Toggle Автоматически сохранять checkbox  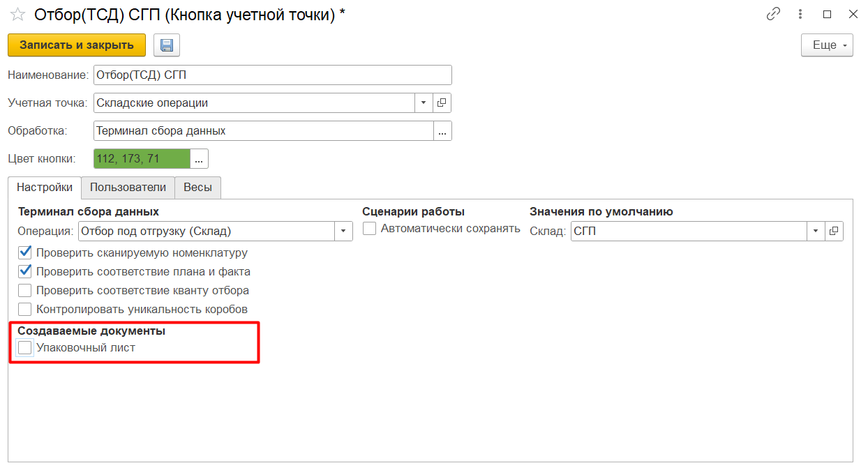pos(370,229)
